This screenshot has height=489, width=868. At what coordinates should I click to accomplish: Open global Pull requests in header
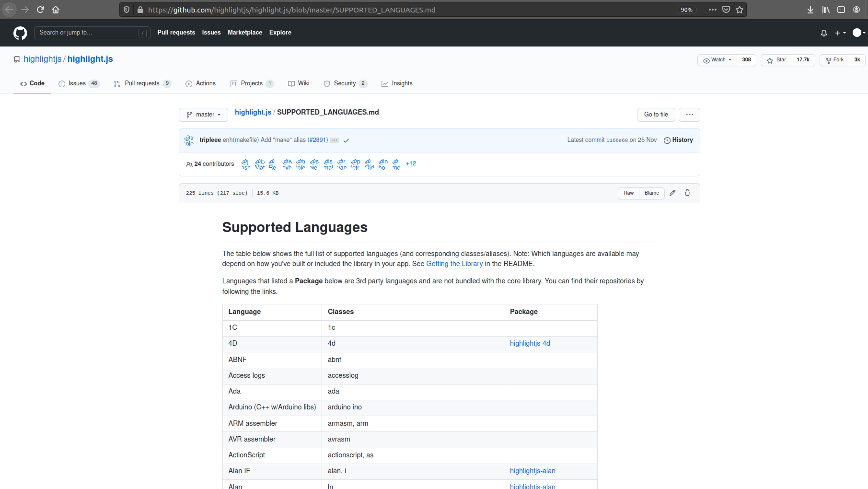[176, 33]
